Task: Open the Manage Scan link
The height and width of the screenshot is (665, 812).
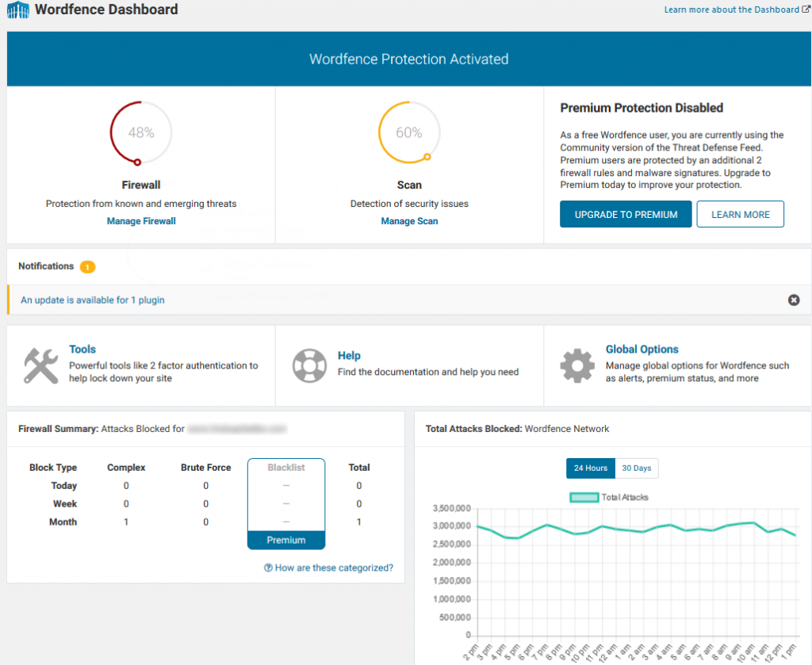Action: click(409, 221)
